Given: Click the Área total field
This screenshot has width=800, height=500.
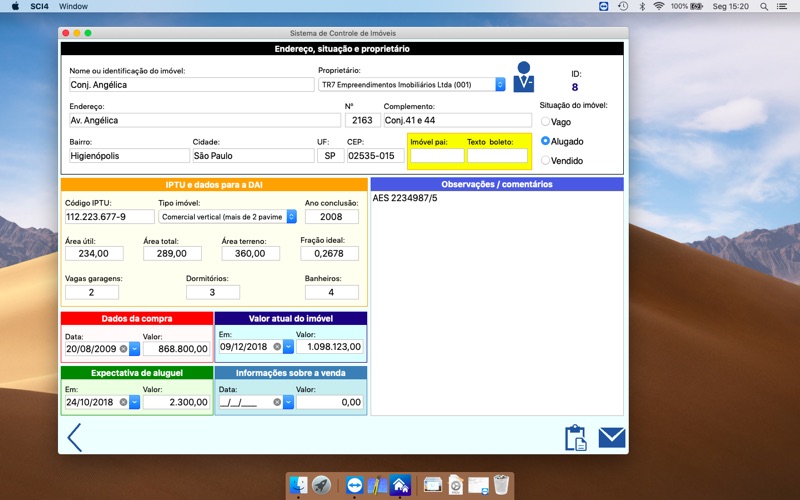Looking at the screenshot, I should [x=172, y=254].
